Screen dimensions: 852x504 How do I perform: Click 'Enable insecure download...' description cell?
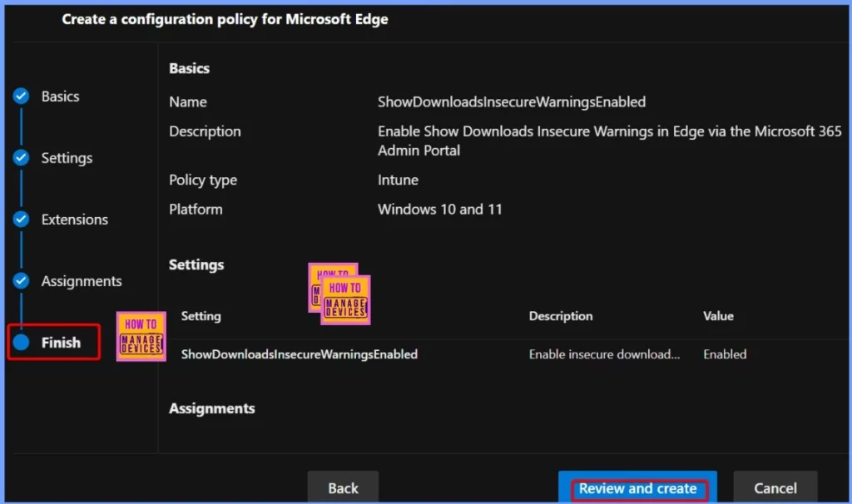[x=604, y=354]
